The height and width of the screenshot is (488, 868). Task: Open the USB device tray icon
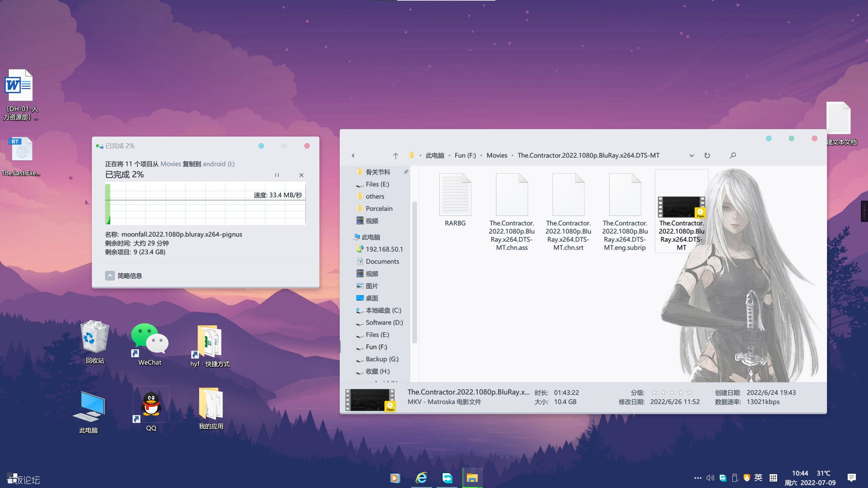click(x=735, y=478)
